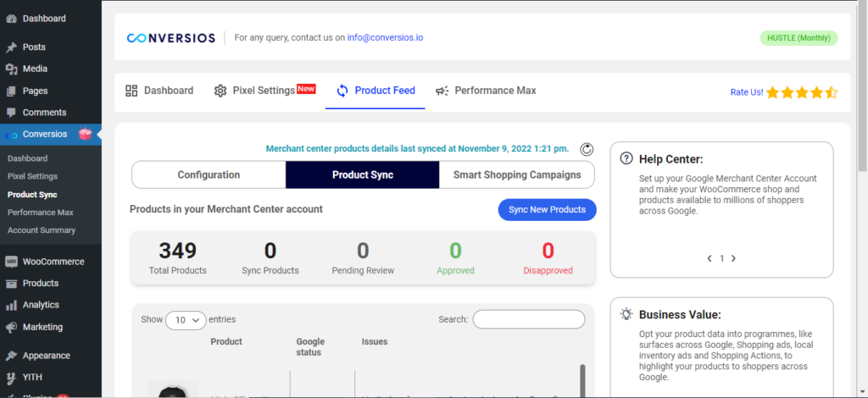The height and width of the screenshot is (398, 868).
Task: Click the pink gift badge beside Conversios
Action: 85,134
